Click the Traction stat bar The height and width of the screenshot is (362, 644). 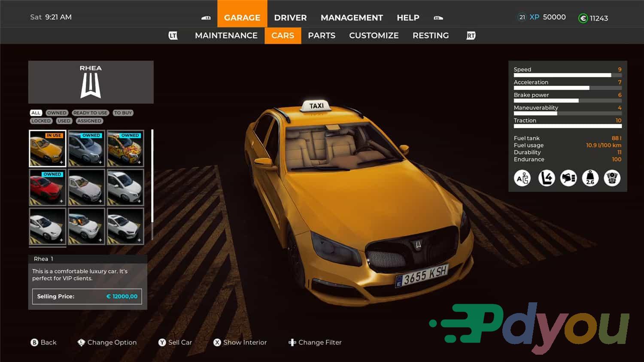(568, 126)
